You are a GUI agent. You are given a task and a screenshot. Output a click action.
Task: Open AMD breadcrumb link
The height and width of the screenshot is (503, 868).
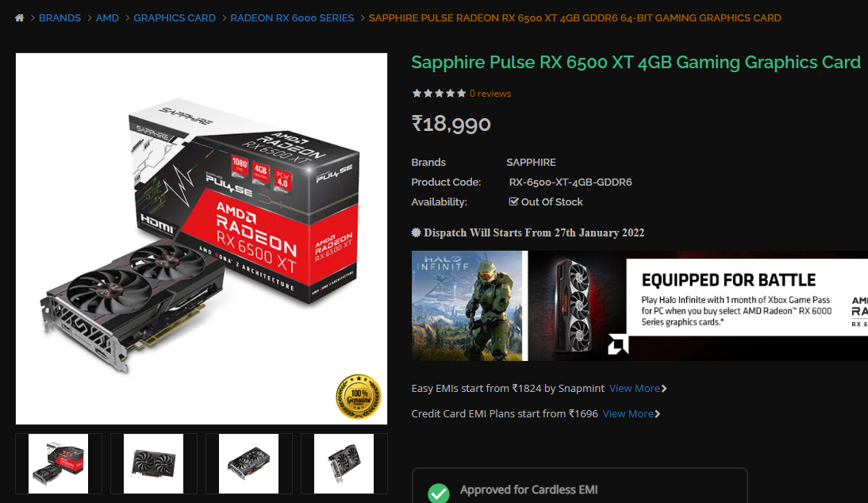(x=107, y=17)
